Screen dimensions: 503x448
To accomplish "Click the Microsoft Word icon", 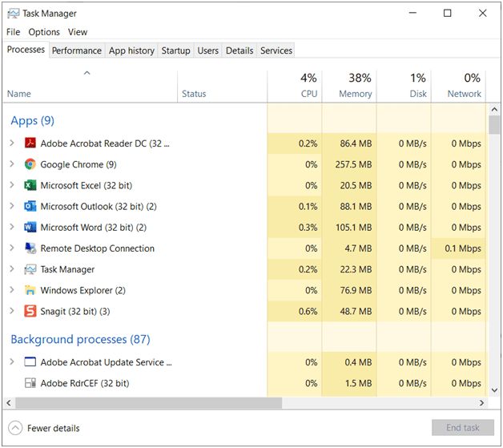I will (30, 228).
